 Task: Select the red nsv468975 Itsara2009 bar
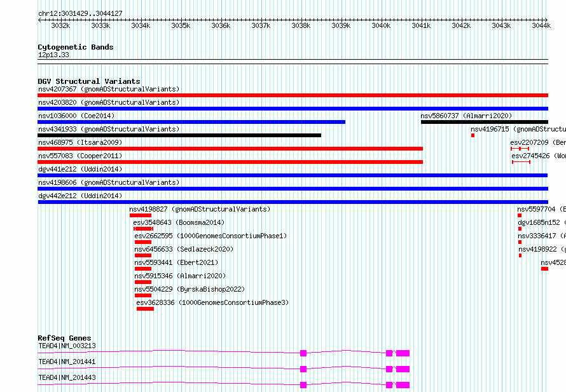coord(230,149)
